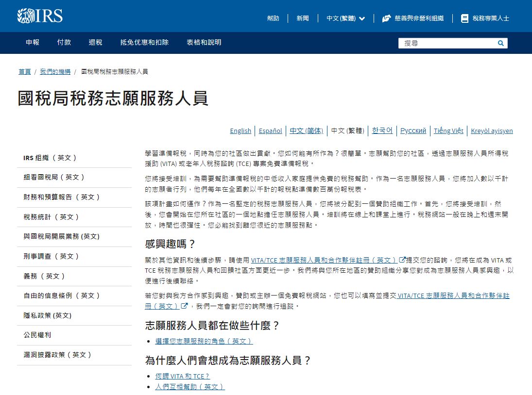Viewport: 532px width, 395px height.
Task: Open the 申報 menu
Action: [x=33, y=42]
